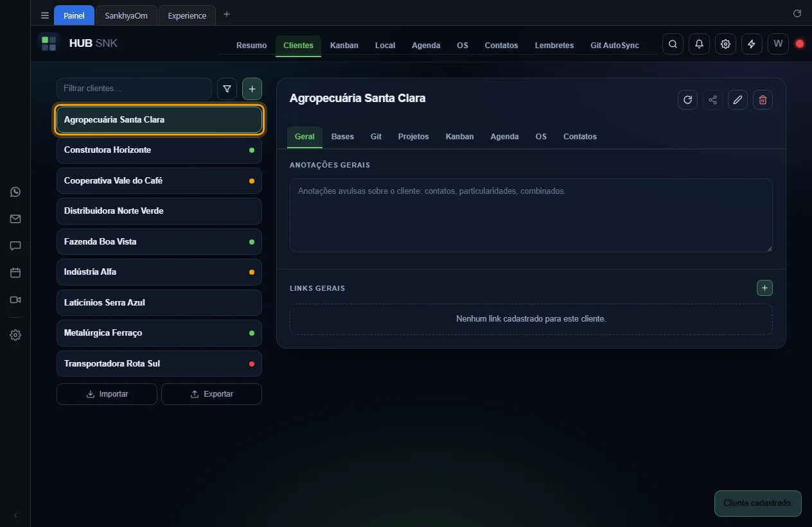
Task: Add a general link with plus icon
Action: coord(764,288)
